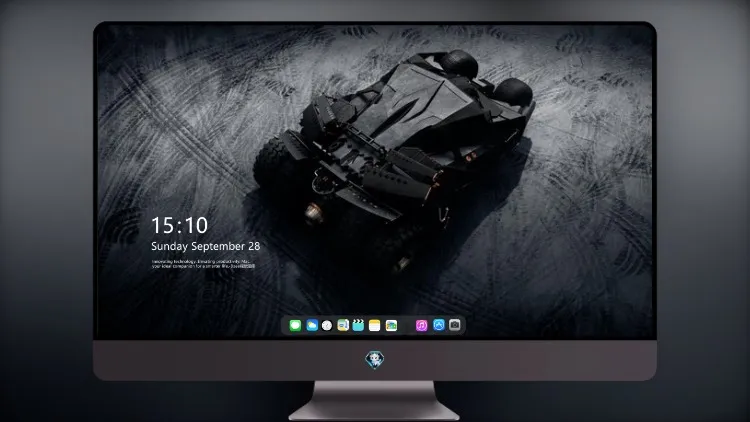This screenshot has height=422, width=750.
Task: Open the blue App Store icon
Action: (x=439, y=325)
